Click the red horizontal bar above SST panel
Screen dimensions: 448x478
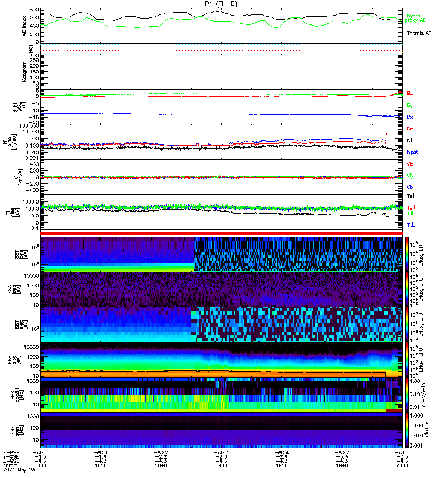[x=221, y=234]
